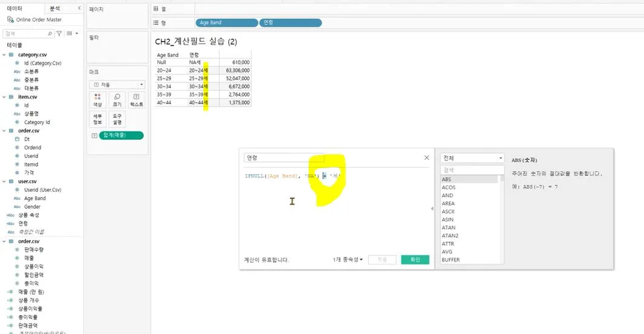644x334 pixels.
Task: Select the 연령 pill on rows shelf
Action: click(291, 22)
